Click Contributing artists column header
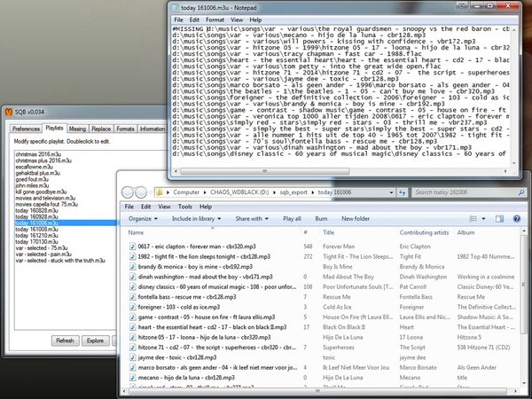The image size is (532, 399). point(424,232)
